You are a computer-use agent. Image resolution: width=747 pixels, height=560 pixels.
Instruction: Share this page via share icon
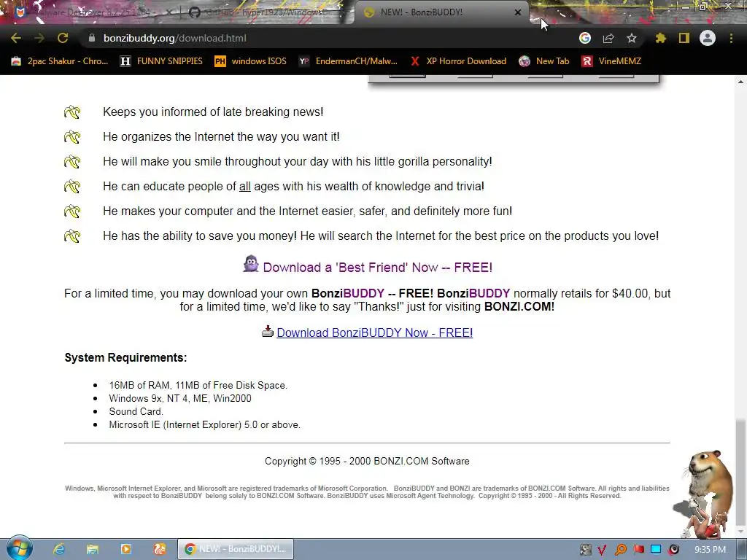(608, 38)
